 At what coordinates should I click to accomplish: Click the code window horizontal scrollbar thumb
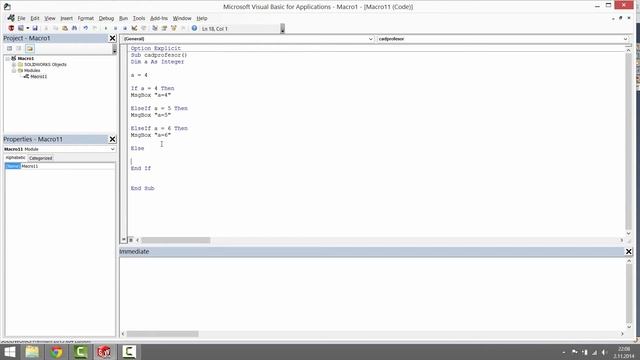point(176,240)
